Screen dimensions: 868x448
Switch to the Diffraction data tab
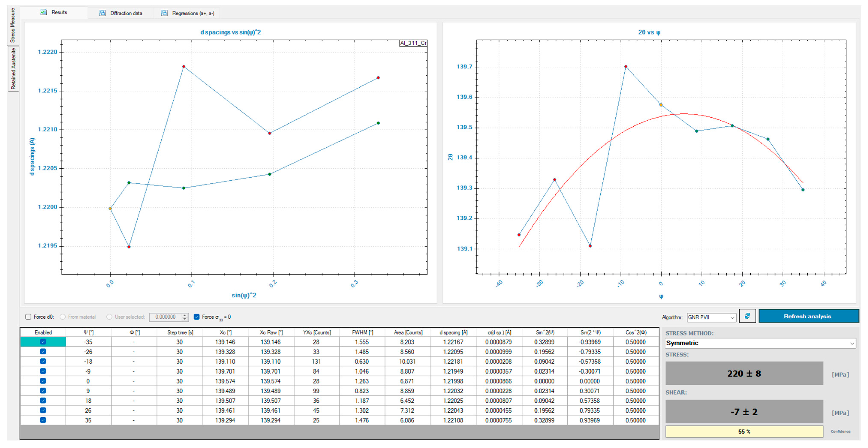[x=126, y=13]
